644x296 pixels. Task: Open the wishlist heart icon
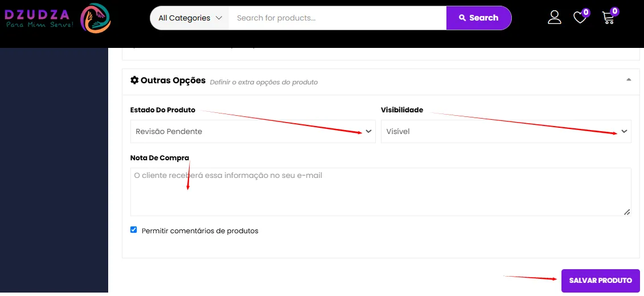click(x=580, y=18)
